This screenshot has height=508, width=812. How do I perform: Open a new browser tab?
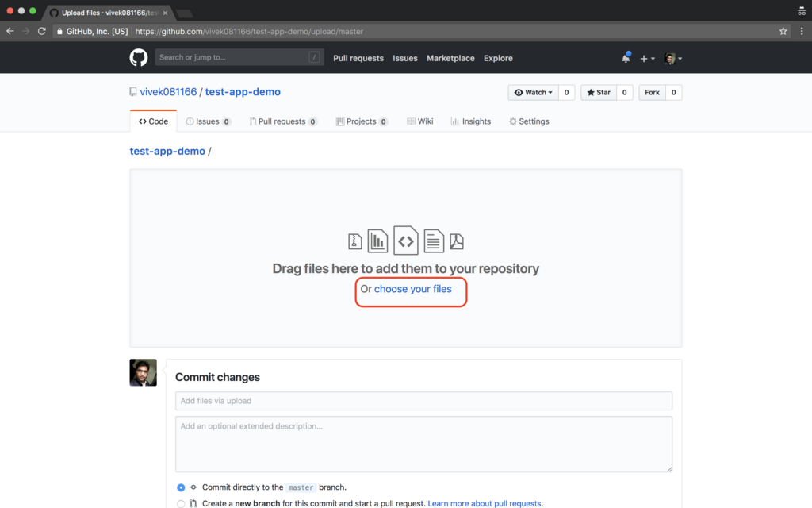click(x=184, y=13)
